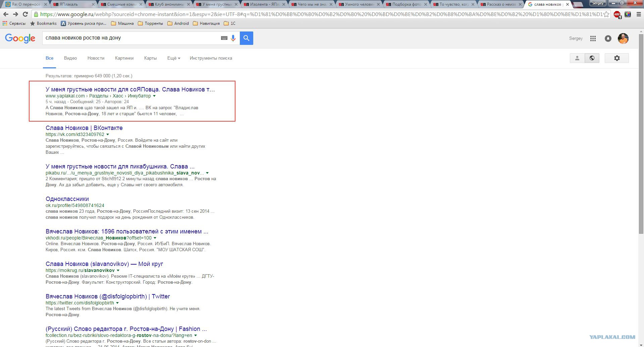
Task: Open the Android bookmarks folder
Action: click(178, 23)
